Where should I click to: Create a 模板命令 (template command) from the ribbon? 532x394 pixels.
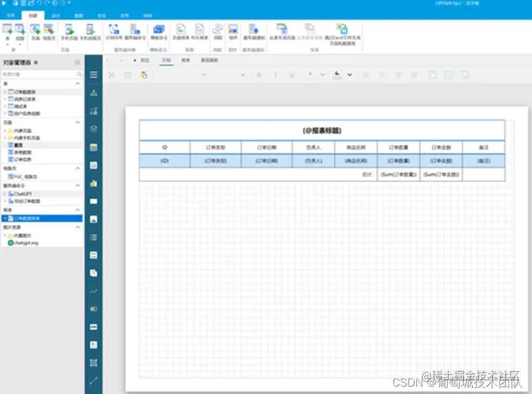(159, 32)
